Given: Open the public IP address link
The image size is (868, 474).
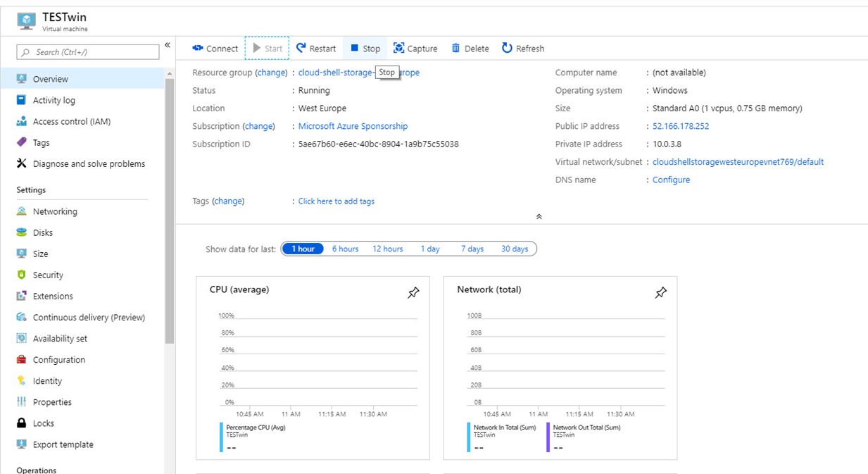Looking at the screenshot, I should 681,126.
